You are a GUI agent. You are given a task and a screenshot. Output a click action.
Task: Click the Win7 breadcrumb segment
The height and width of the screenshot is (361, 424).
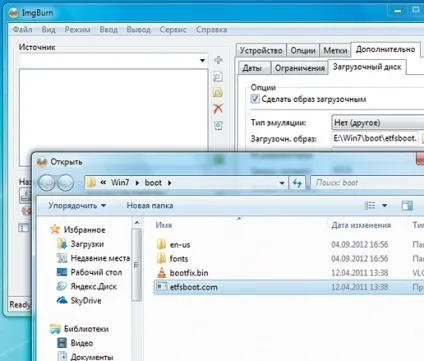pos(120,183)
